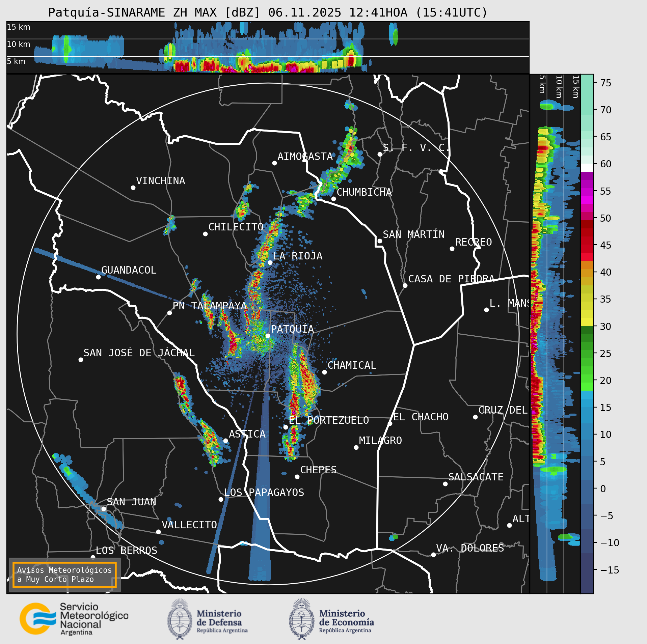Click the 15 km label in top cross-section
647x644 pixels.
[19, 27]
